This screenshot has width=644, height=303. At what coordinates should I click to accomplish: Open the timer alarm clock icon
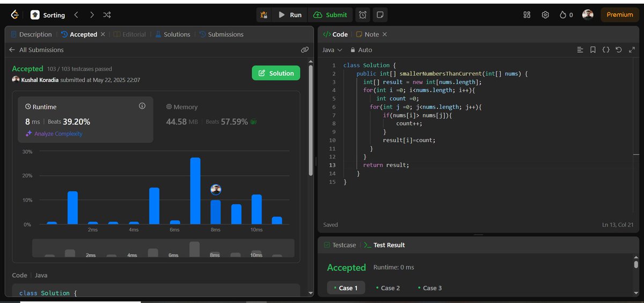tap(363, 15)
